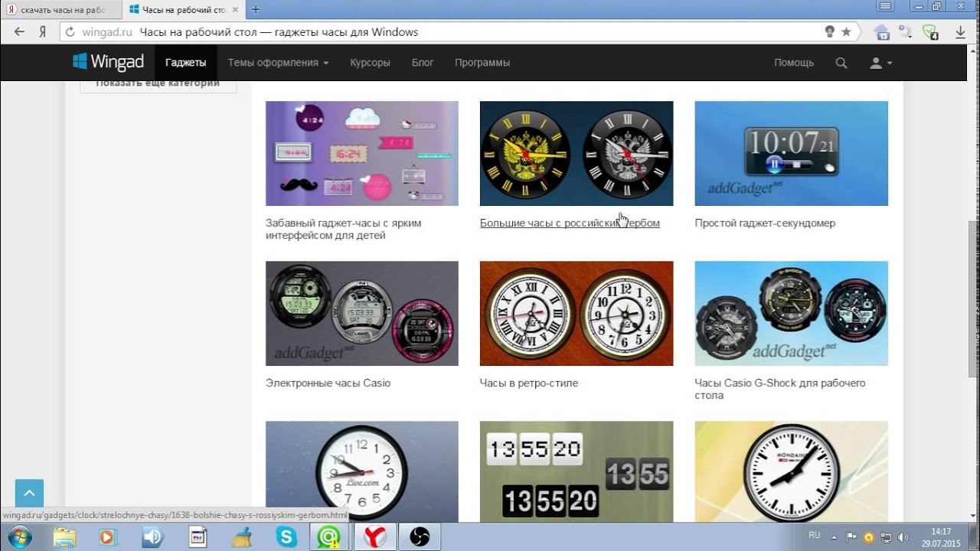Open the kids clock gadget thumbnail

tap(362, 153)
